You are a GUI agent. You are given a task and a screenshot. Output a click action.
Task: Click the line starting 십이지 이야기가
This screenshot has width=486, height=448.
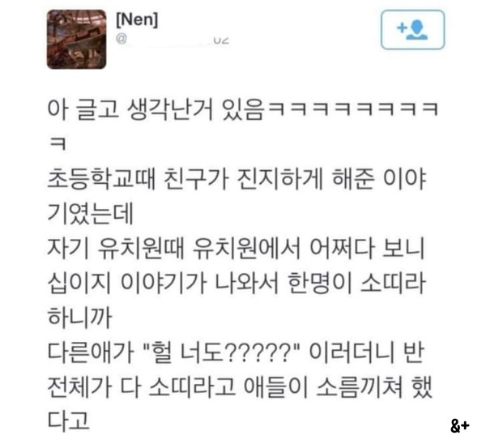[x=237, y=283]
